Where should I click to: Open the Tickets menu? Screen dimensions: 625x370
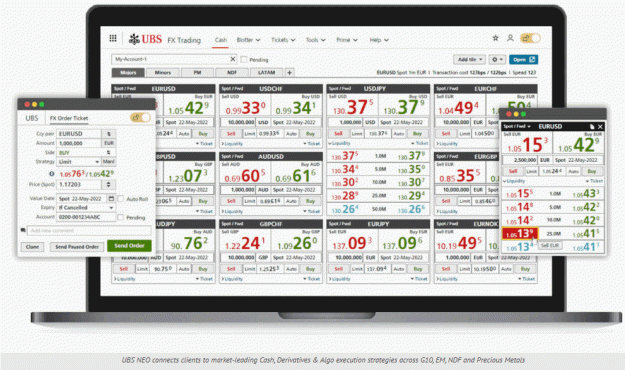[x=283, y=40]
